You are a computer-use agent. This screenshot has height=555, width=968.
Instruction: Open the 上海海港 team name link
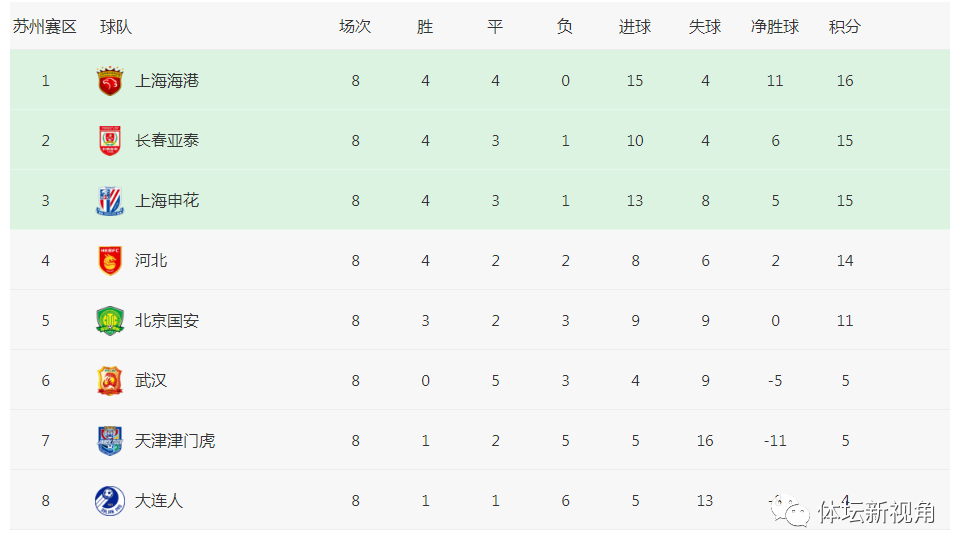[x=167, y=81]
